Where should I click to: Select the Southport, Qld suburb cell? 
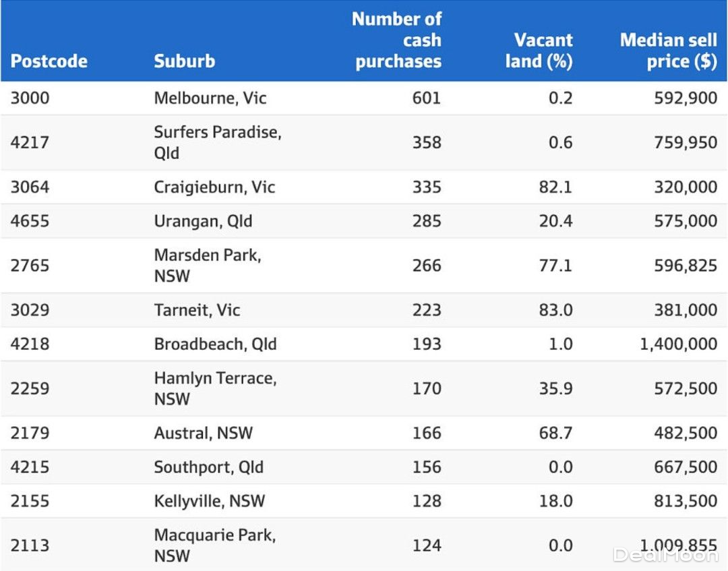208,467
